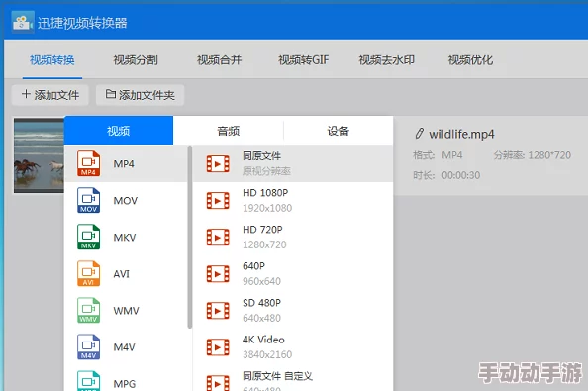
Task: Click film icon beside 640P
Action: click(218, 274)
